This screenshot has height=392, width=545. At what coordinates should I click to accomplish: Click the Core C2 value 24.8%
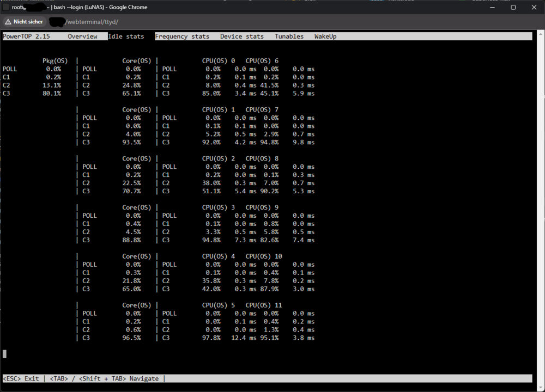coord(131,85)
